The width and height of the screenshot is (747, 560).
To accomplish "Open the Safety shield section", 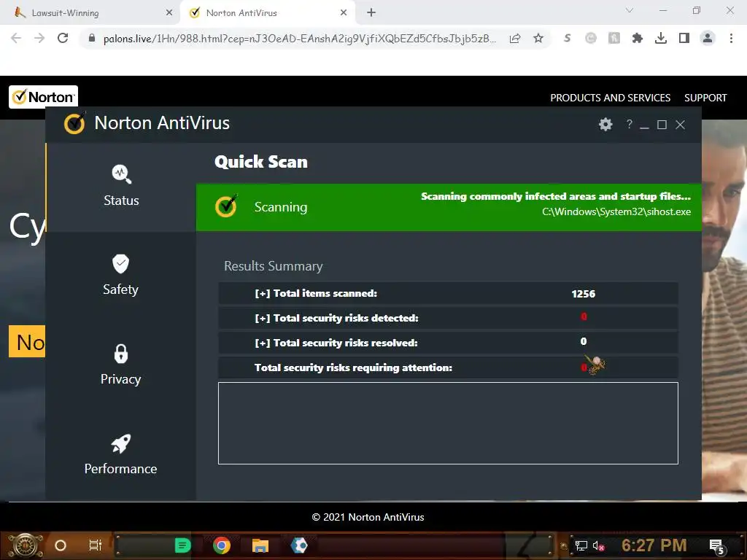I will point(120,275).
